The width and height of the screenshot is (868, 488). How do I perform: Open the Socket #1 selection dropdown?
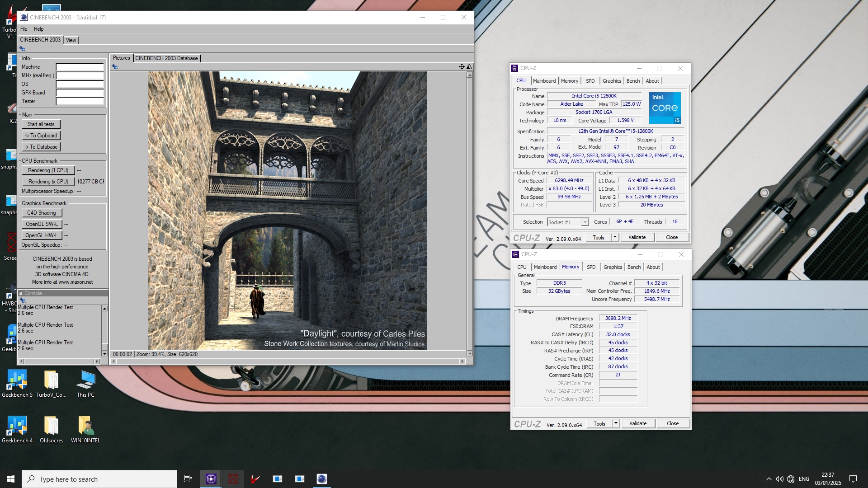568,222
